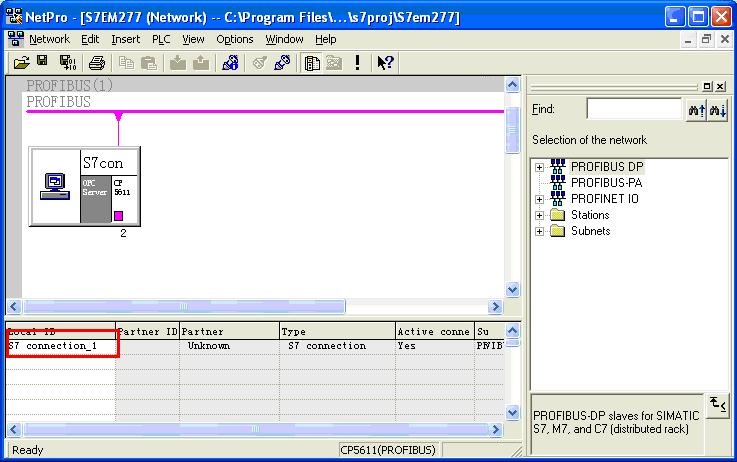Click the greyed connection tool icon
This screenshot has height=462, width=737.
coord(259,63)
